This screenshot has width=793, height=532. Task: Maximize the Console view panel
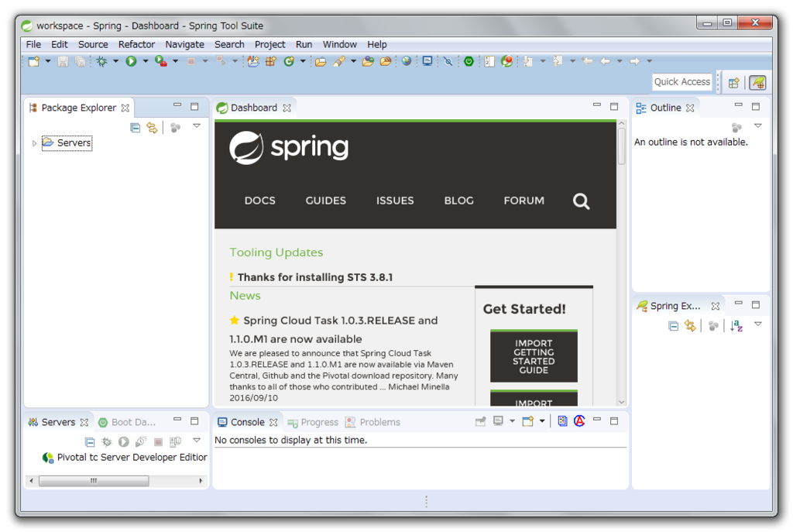[614, 420]
